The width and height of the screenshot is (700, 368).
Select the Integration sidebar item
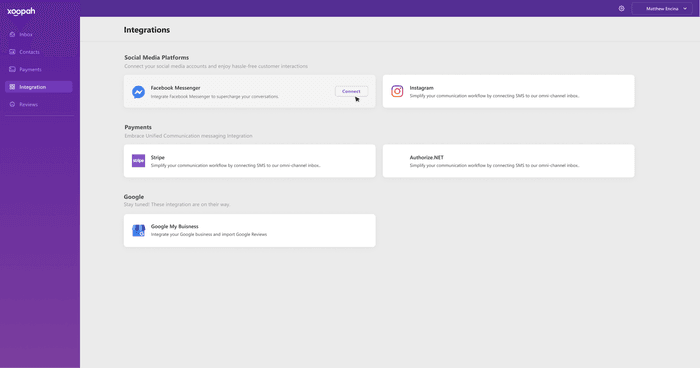[38, 87]
